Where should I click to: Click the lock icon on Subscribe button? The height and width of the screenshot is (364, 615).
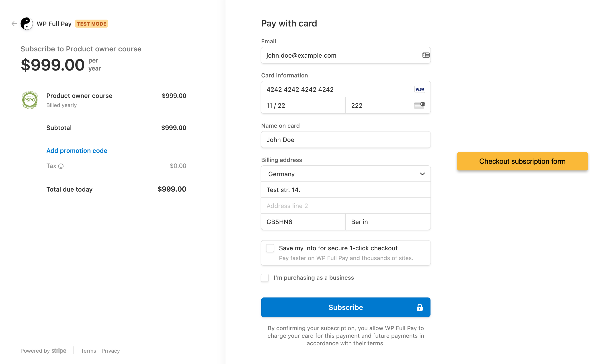(420, 307)
